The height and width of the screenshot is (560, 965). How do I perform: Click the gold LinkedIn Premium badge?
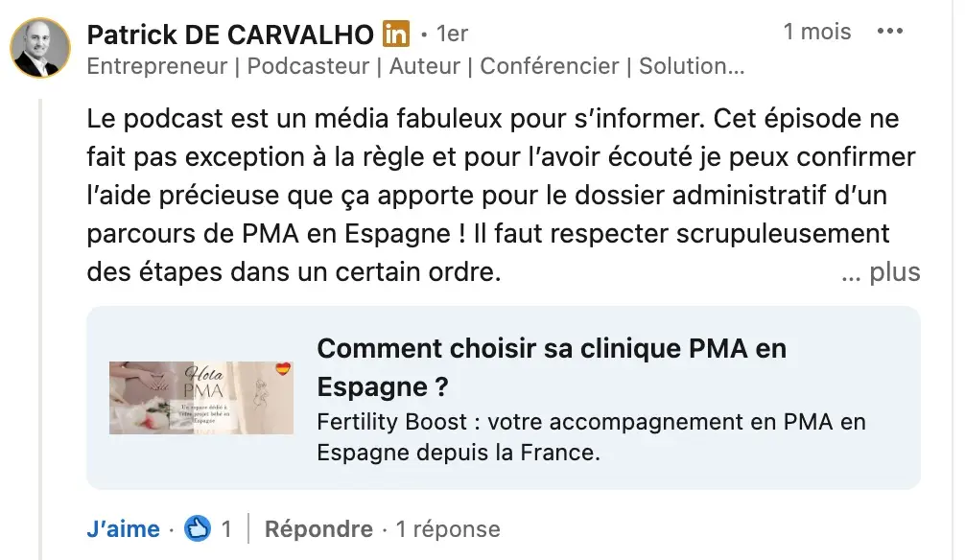pos(395,35)
